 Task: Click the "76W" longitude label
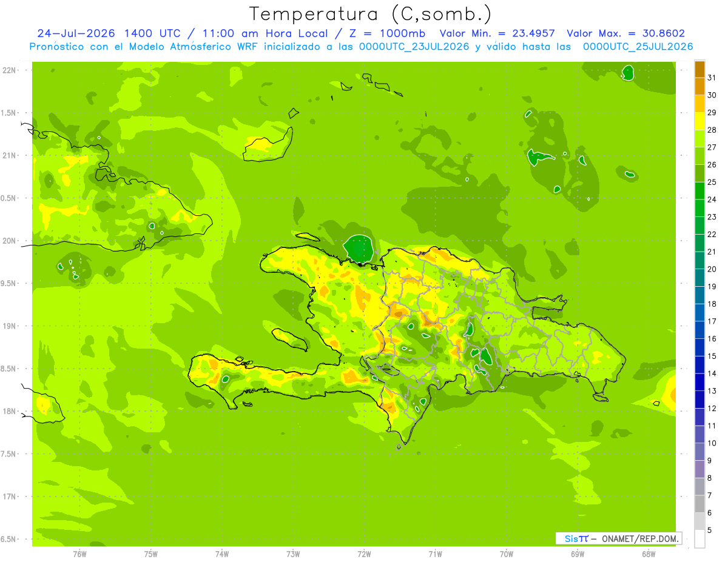(x=79, y=554)
